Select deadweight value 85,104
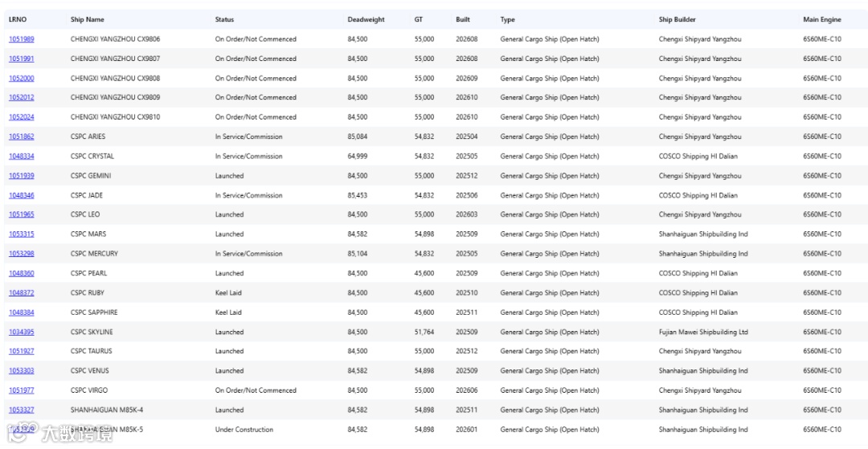 [x=358, y=254]
